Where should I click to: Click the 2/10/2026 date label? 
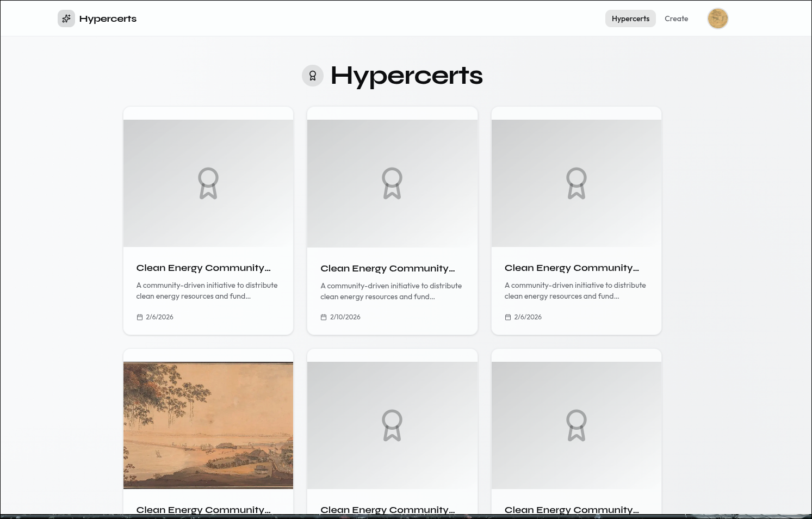pyautogui.click(x=345, y=317)
